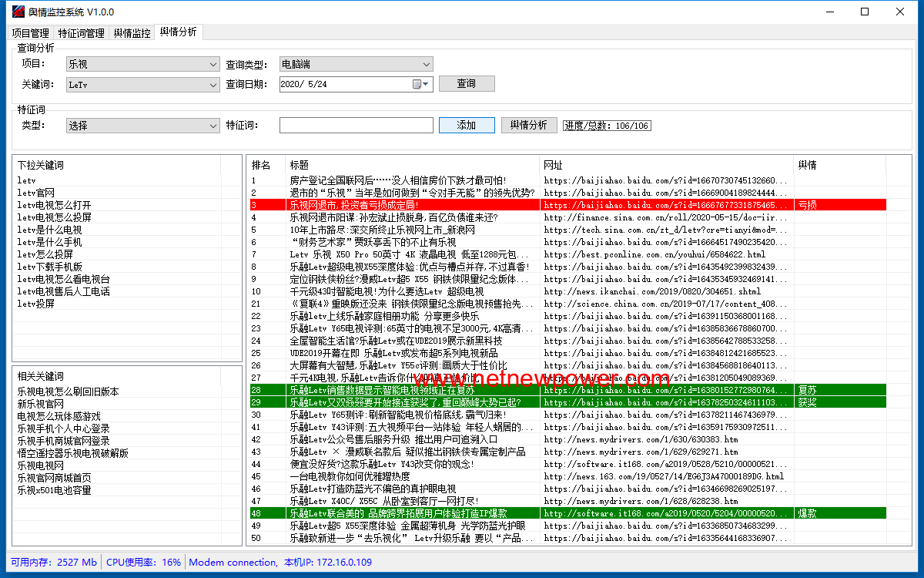The width and height of the screenshot is (924, 578).
Task: Click URL http://news.ikanchai.com/2019/0820/304651.shtml
Action: [652, 291]
